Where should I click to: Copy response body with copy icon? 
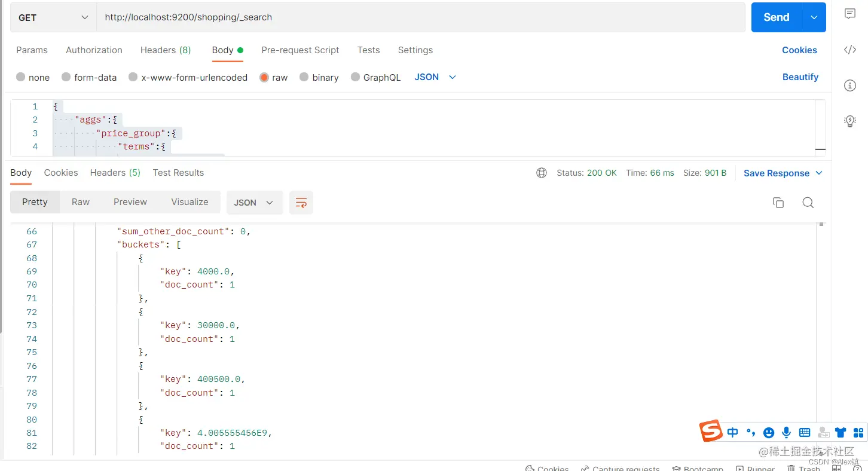click(x=778, y=203)
